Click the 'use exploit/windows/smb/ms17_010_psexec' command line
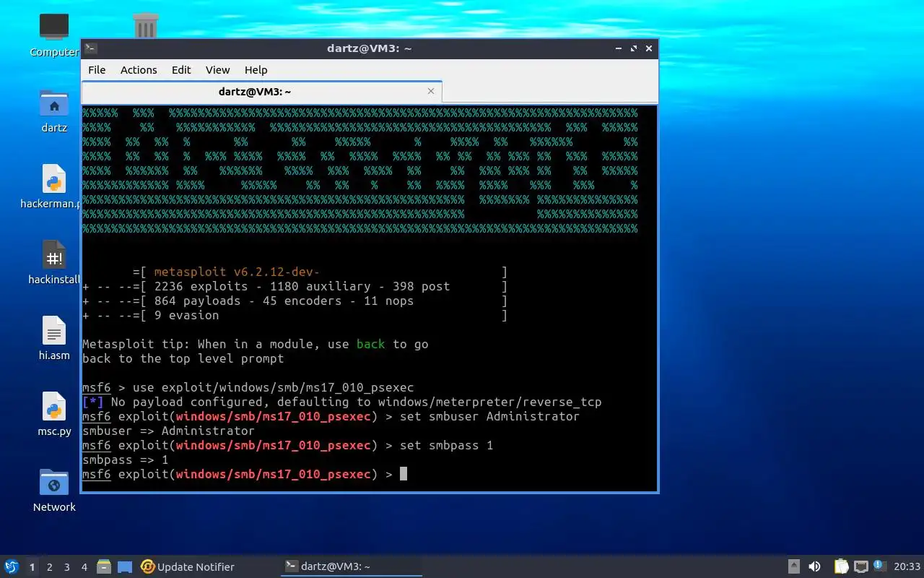924x578 pixels. [273, 388]
